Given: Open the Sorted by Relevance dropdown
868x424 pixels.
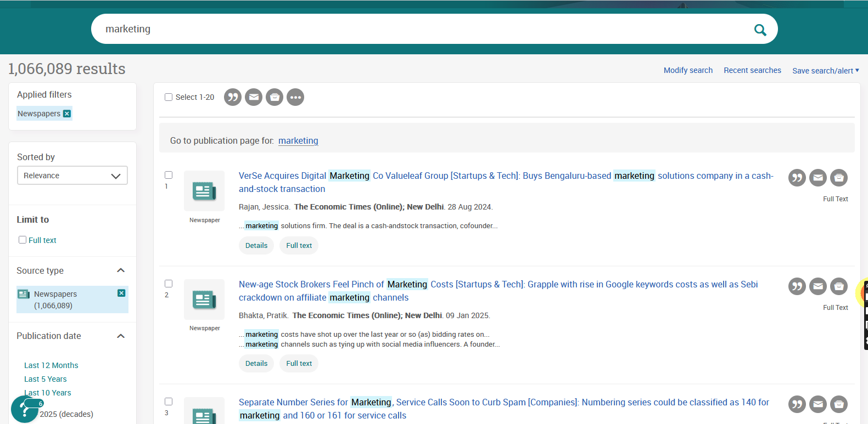Looking at the screenshot, I should coord(72,176).
